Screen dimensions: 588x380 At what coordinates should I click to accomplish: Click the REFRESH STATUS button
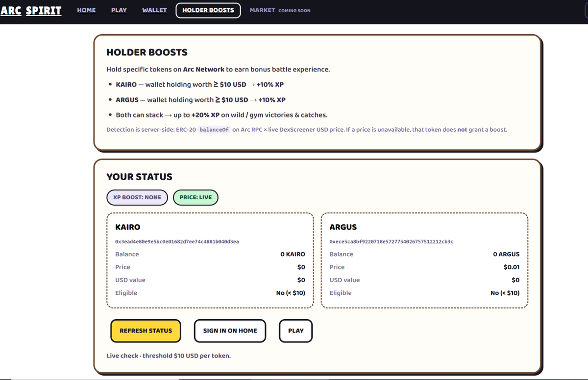146,331
